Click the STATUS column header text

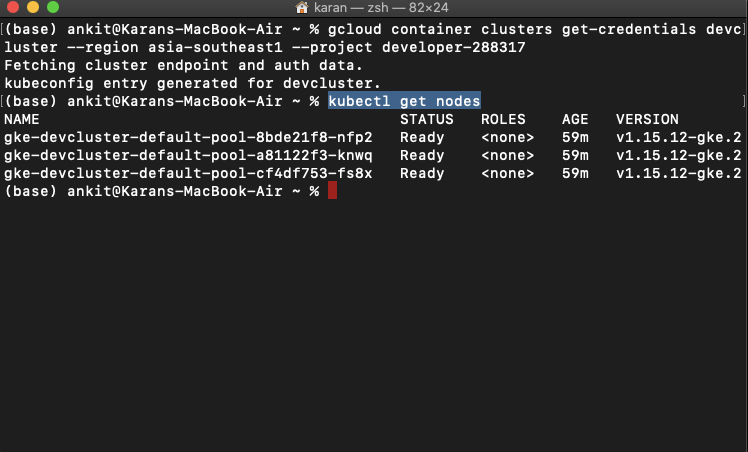click(x=427, y=119)
